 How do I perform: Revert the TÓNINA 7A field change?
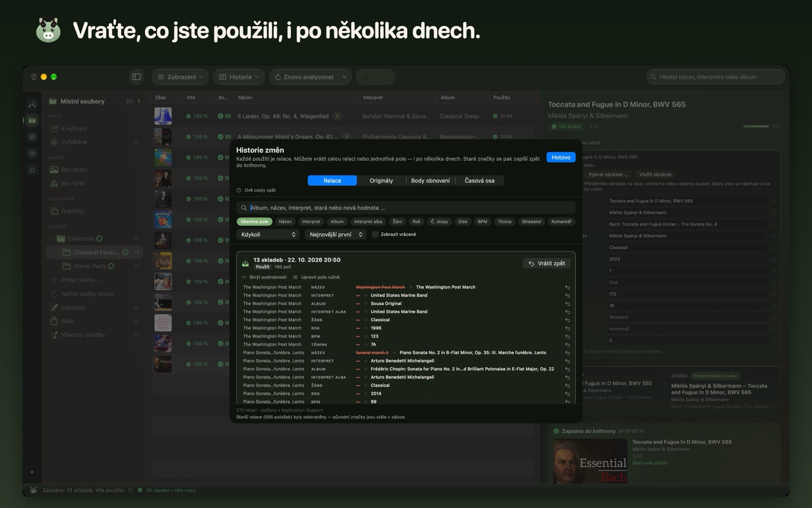click(567, 344)
